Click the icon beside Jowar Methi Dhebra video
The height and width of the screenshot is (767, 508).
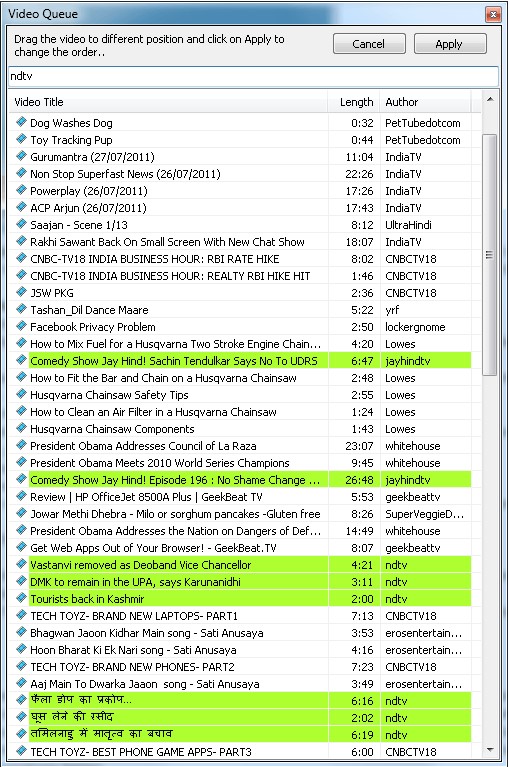pyautogui.click(x=21, y=513)
